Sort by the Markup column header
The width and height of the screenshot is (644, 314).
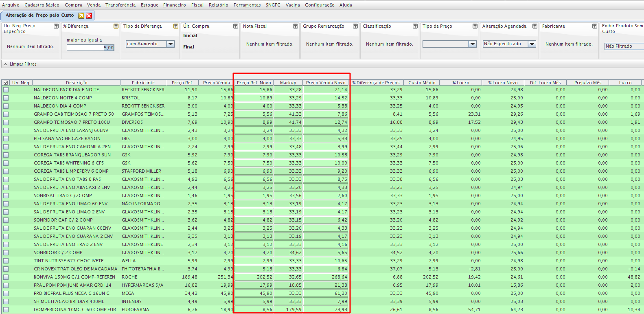288,83
